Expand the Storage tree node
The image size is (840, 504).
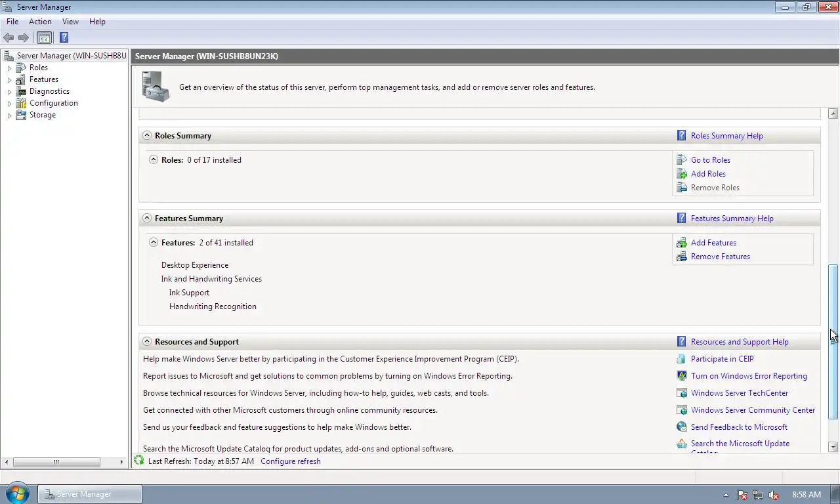point(9,115)
